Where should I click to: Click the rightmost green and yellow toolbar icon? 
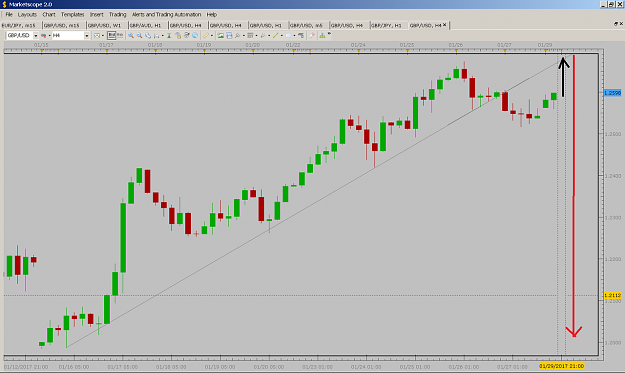pyautogui.click(x=322, y=35)
